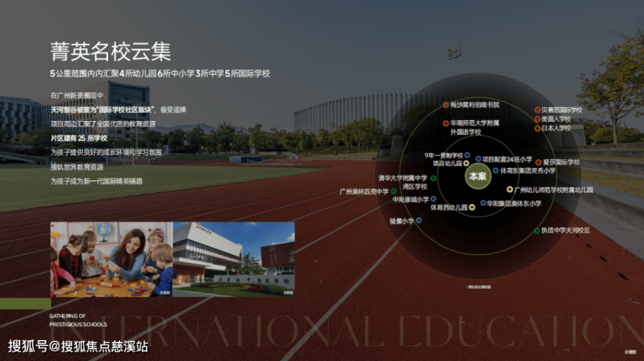Click the blue marker beside 华阳集团奥体东小学
The height and width of the screenshot is (361, 644).
pos(483,203)
